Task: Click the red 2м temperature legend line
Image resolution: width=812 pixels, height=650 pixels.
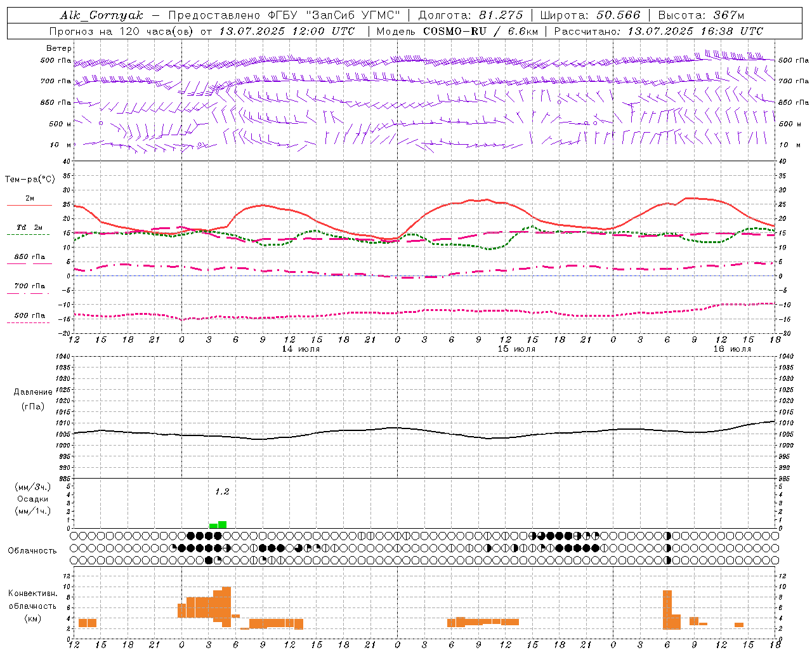Action: pos(29,205)
